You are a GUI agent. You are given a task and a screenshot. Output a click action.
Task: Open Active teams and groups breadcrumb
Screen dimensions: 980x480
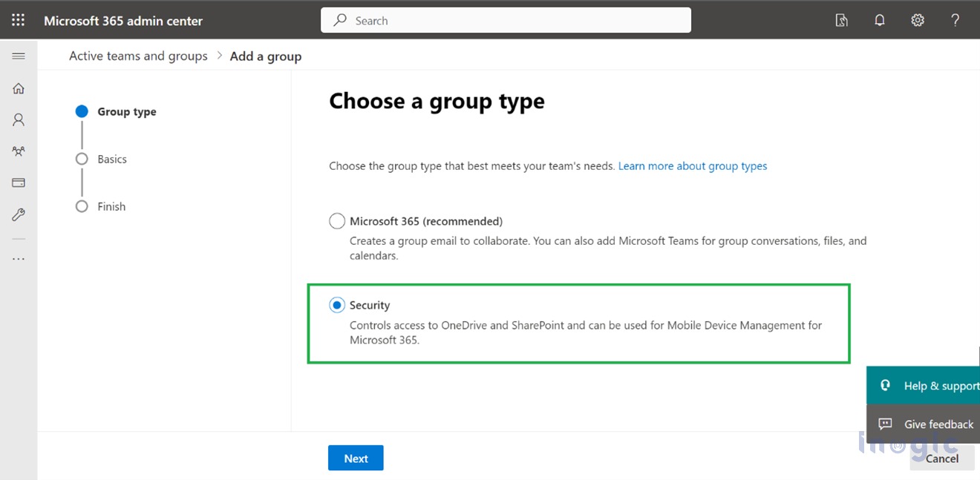pyautogui.click(x=138, y=56)
